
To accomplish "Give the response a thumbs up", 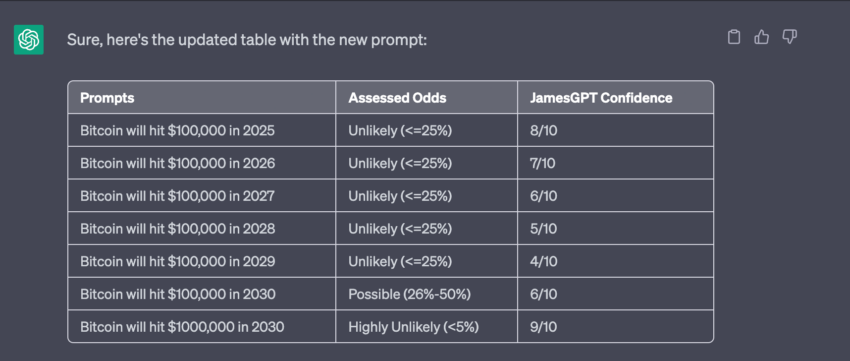I will [x=762, y=37].
